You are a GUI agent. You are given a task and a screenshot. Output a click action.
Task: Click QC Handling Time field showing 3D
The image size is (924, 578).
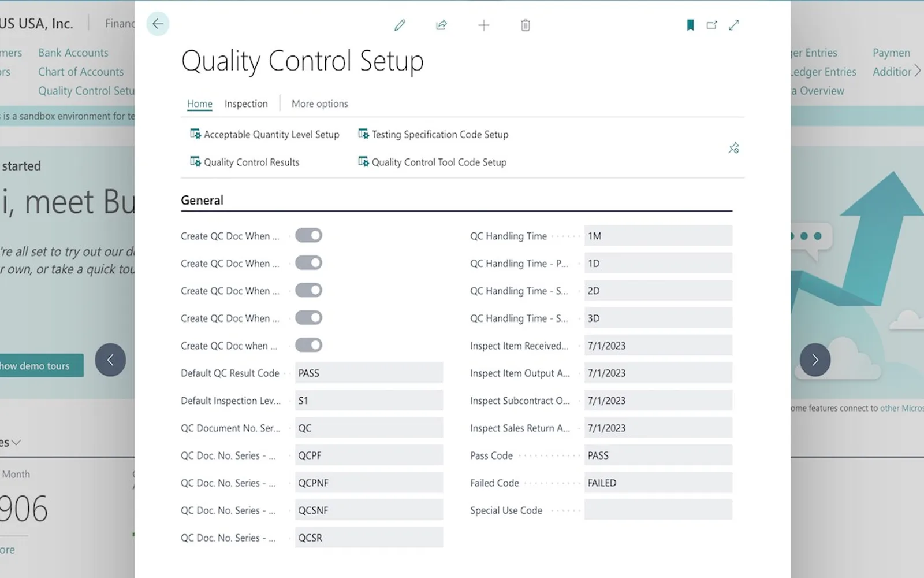(658, 318)
